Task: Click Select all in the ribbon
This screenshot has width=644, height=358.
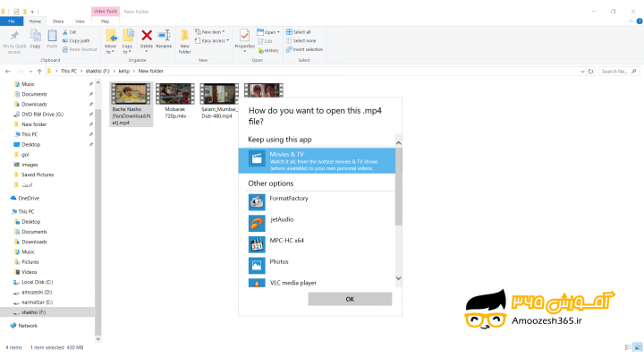Action: (x=298, y=32)
